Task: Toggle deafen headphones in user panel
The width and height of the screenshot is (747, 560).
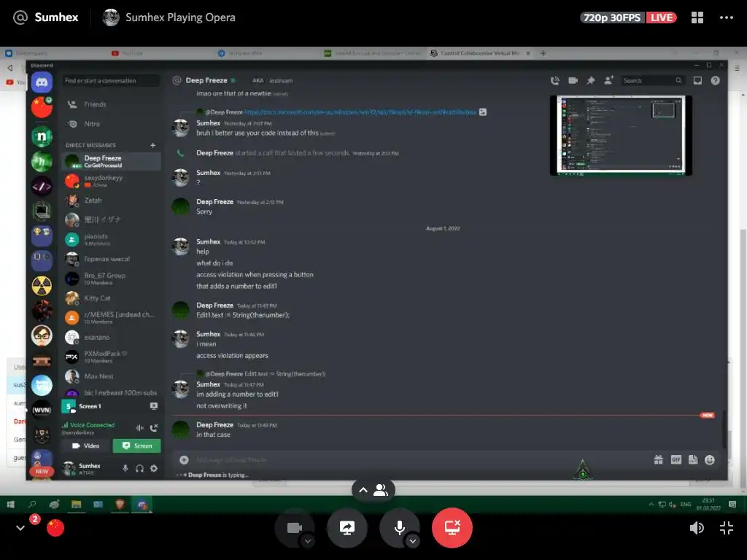Action: tap(139, 469)
